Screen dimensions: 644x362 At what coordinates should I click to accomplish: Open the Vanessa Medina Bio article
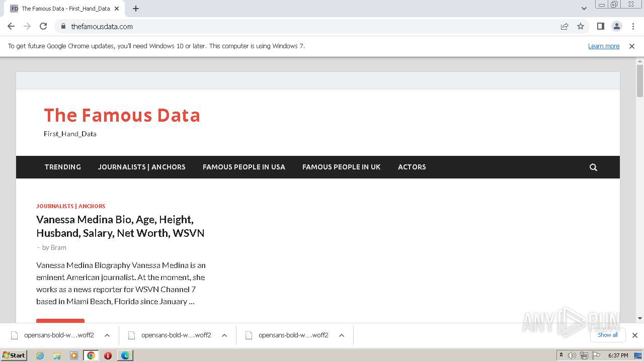pos(121,226)
